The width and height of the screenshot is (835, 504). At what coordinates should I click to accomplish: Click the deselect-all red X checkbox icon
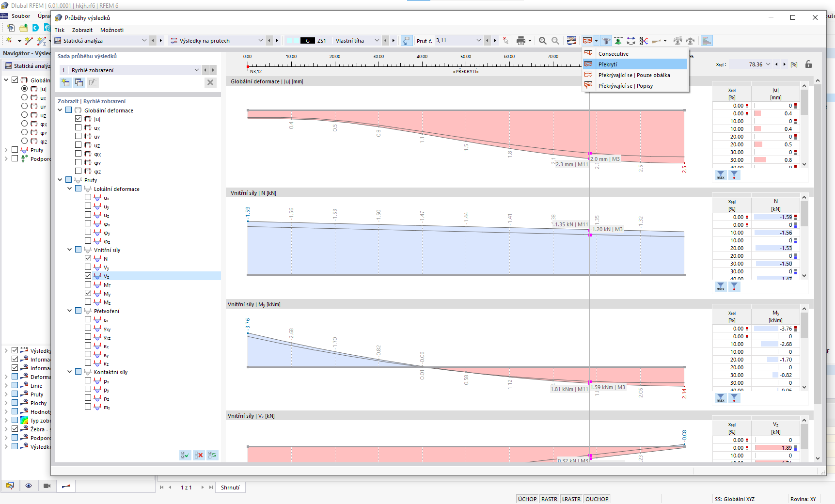click(x=199, y=455)
